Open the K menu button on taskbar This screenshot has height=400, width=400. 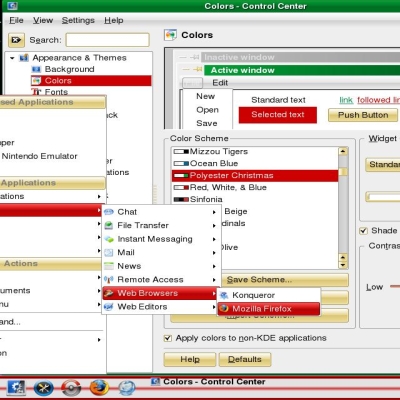tap(16, 388)
